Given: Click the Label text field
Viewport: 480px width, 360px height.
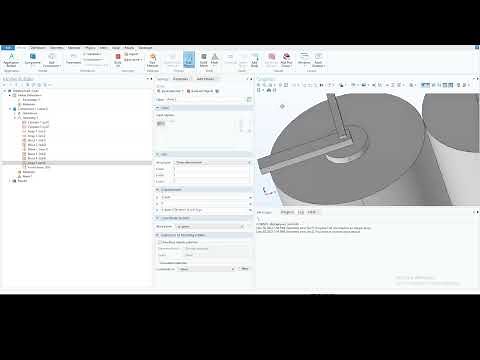Looking at the screenshot, I should click(205, 100).
